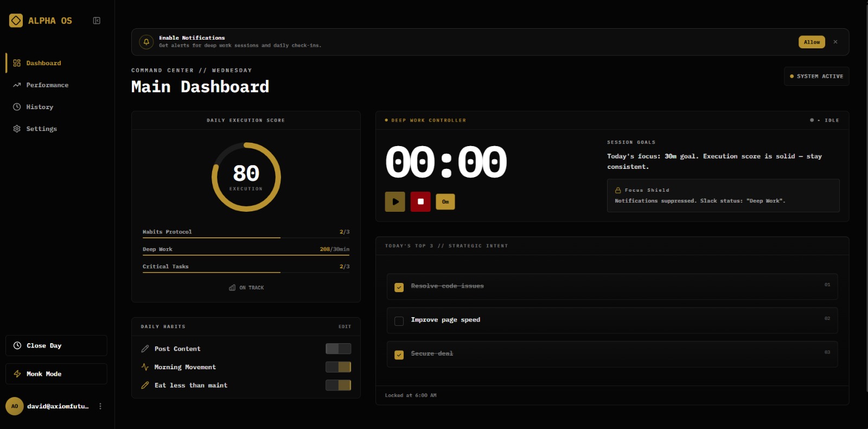868x429 pixels.
Task: Click the execution score ring
Action: coord(246,177)
